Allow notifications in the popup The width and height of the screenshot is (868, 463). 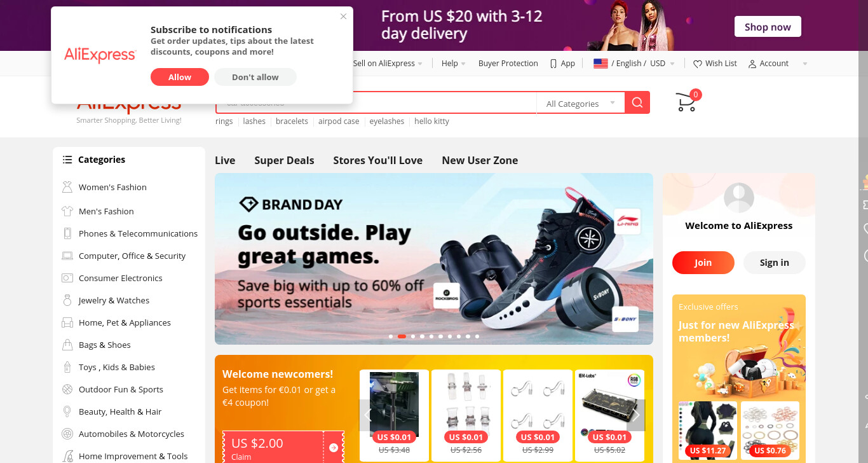[x=180, y=77]
